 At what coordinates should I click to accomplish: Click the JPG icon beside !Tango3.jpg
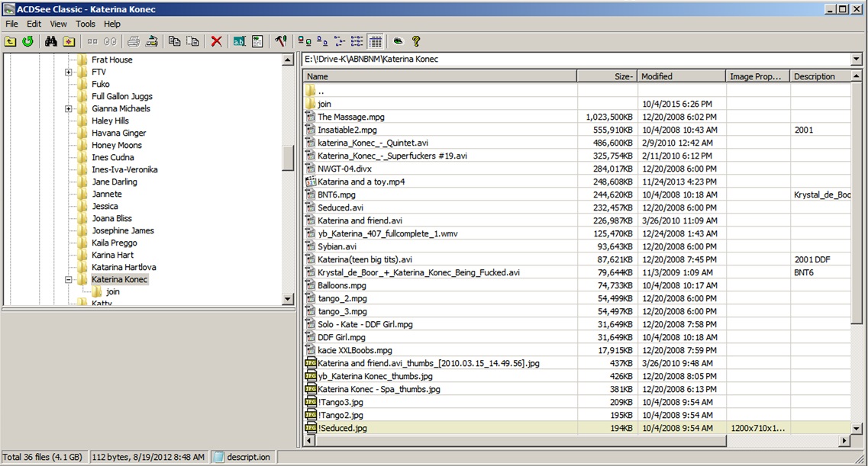pos(311,402)
